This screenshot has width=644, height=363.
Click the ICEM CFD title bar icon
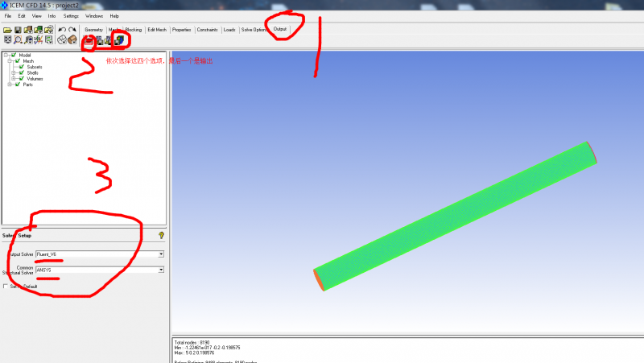[x=4, y=5]
